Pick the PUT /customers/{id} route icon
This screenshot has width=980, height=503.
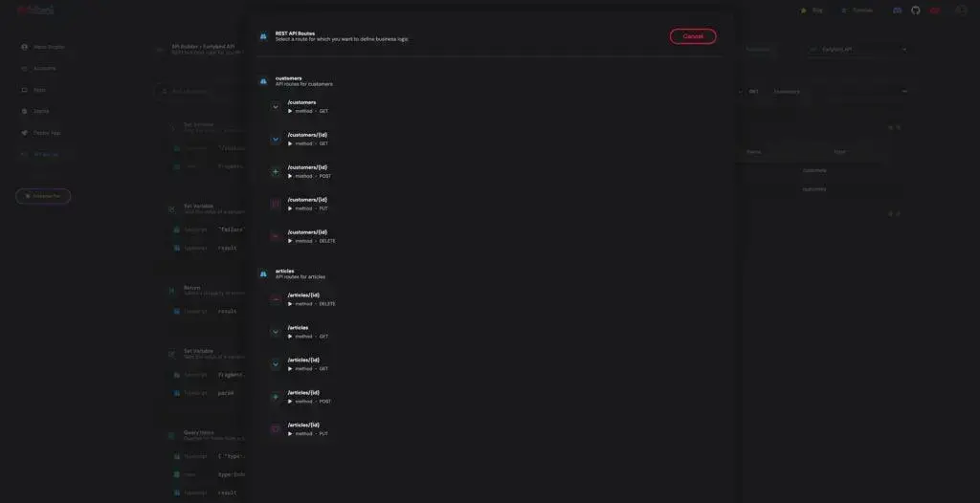[275, 205]
